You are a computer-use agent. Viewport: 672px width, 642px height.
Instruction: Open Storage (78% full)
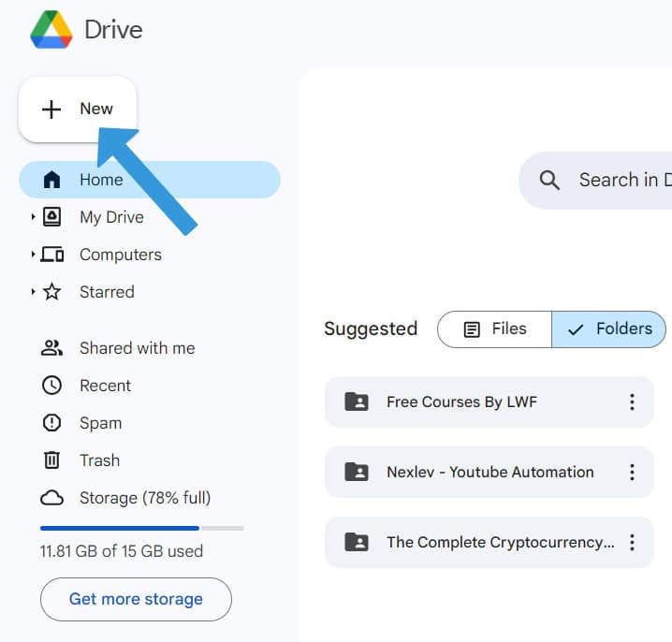click(x=145, y=498)
